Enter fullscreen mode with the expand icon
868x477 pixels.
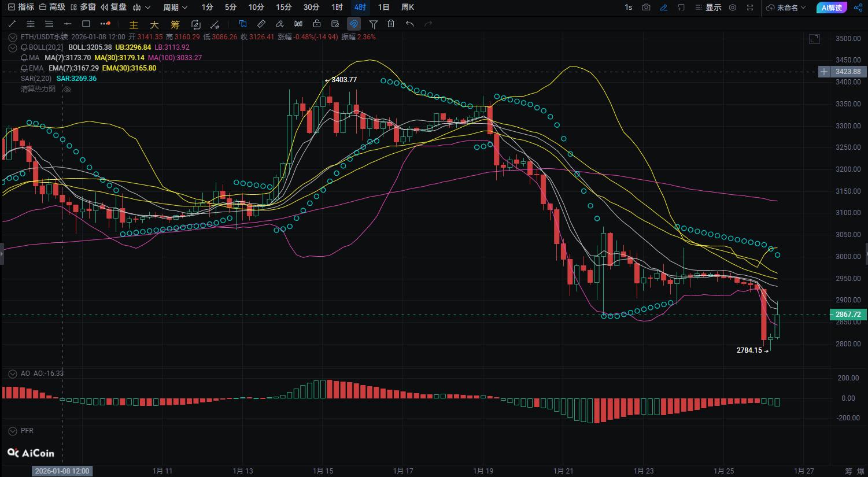tap(750, 8)
